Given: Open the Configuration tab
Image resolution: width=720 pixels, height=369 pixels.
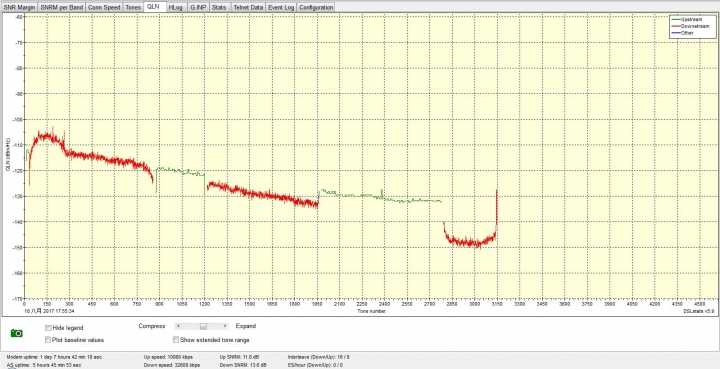Looking at the screenshot, I should click(316, 7).
